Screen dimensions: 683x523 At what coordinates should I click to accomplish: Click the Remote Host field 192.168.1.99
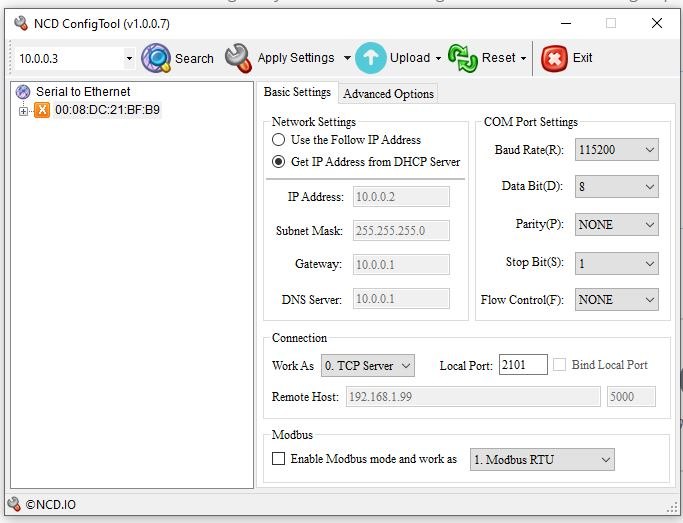473,396
